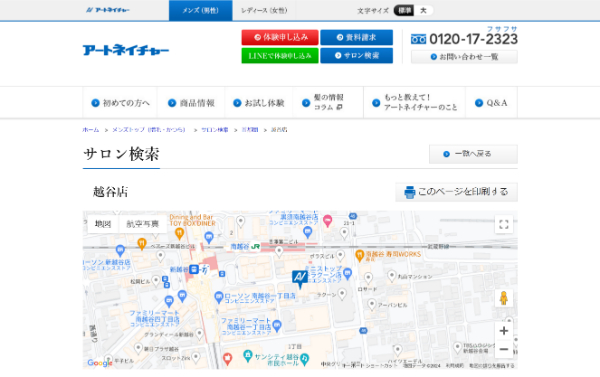The image size is (600, 377).
Task: Open the メンズ (男性) tab
Action: tap(201, 10)
